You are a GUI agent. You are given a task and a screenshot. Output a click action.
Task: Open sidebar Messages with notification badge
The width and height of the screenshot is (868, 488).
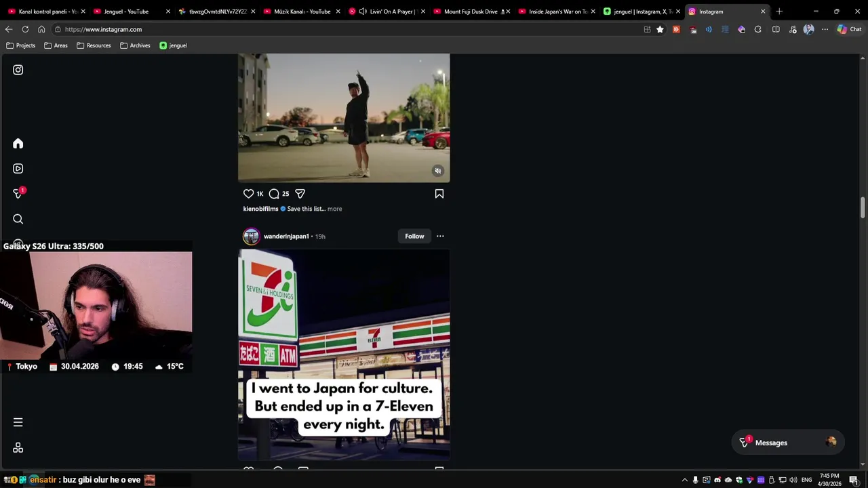pos(18,194)
